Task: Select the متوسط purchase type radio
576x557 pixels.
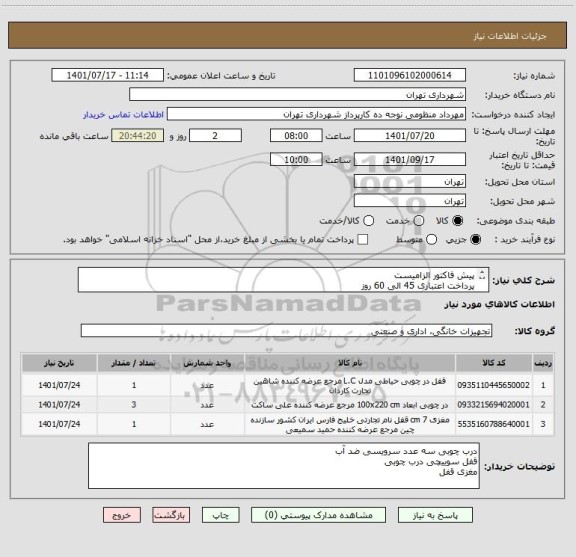Action: [431, 240]
